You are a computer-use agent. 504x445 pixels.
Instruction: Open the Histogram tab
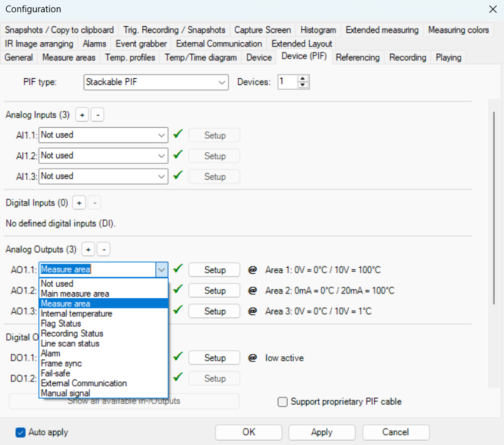pyautogui.click(x=318, y=30)
